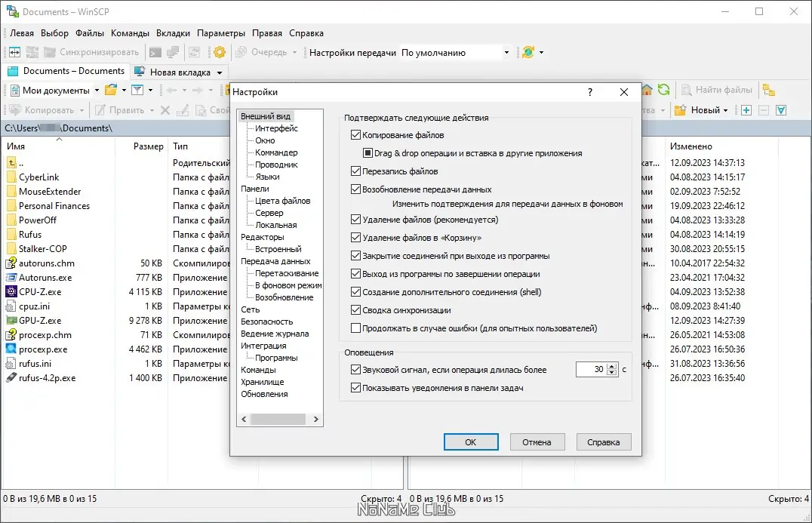Toggle Закрытие соединений при выходе checkbox
The width and height of the screenshot is (812, 523).
click(355, 256)
